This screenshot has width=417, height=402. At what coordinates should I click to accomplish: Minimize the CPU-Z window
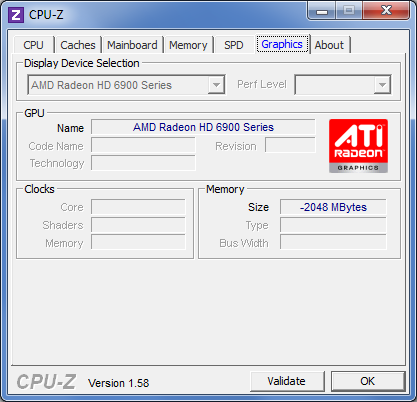click(x=321, y=11)
